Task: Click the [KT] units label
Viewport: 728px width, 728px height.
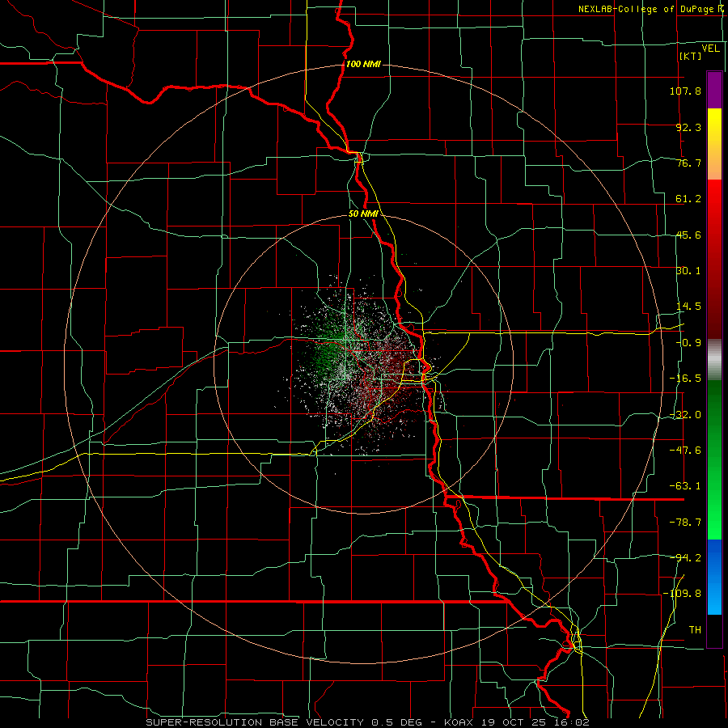Action: [x=691, y=56]
